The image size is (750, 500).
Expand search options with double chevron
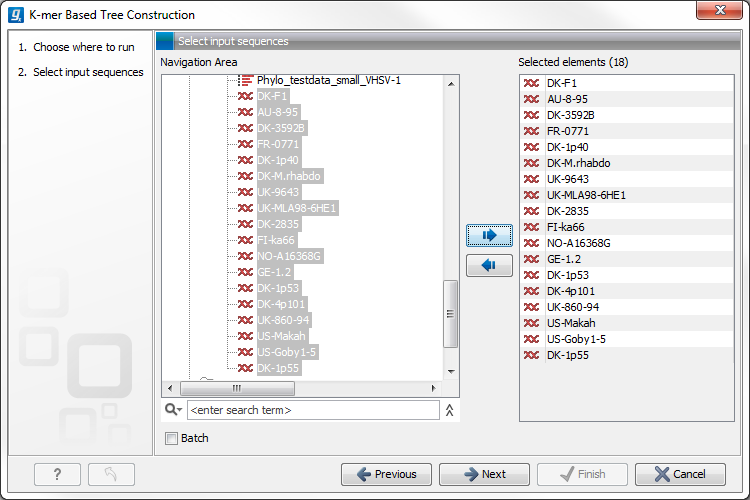(x=450, y=410)
